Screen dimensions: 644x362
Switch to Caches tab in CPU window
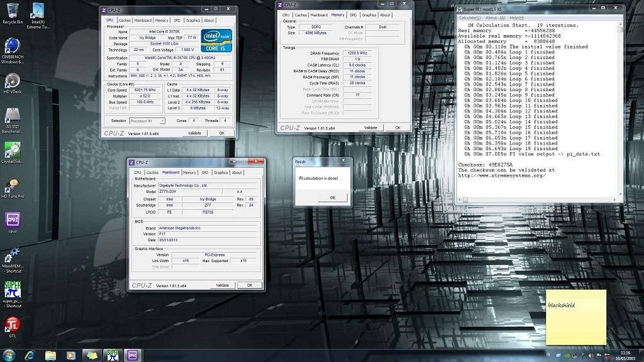[x=125, y=20]
